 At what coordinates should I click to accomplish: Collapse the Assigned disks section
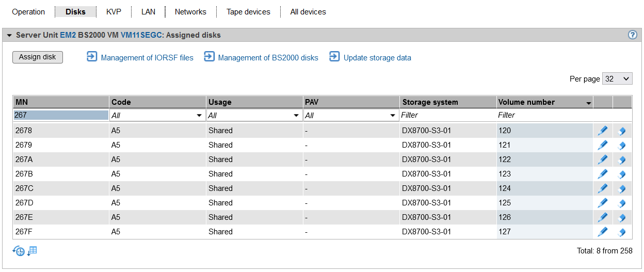9,35
